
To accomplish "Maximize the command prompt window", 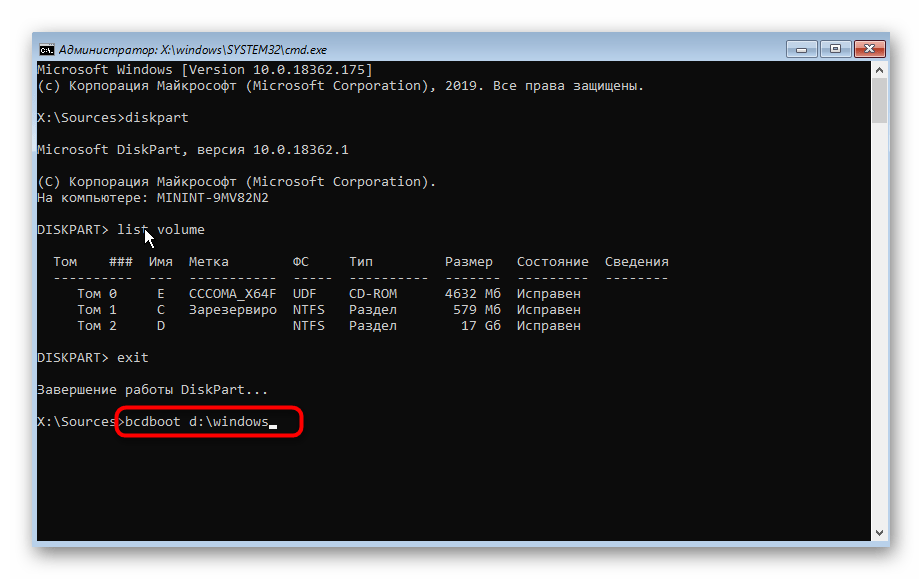I will point(836,48).
